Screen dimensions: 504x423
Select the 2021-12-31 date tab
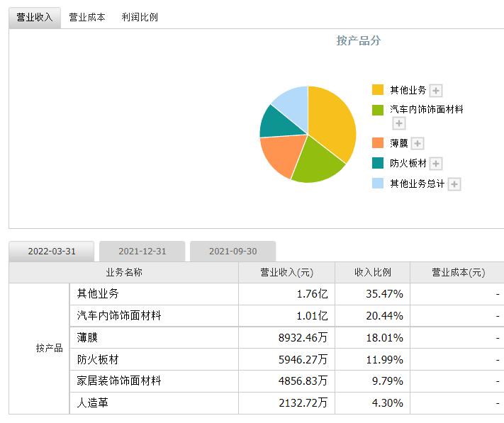pos(142,251)
